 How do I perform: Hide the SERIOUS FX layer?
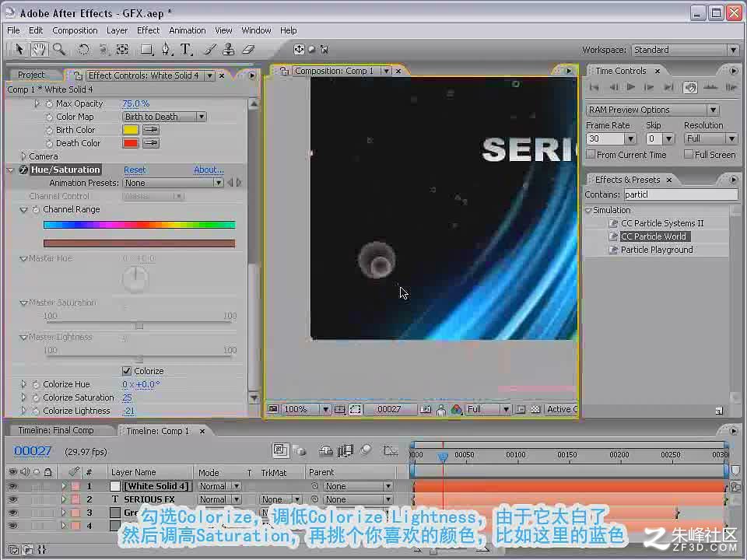click(13, 499)
